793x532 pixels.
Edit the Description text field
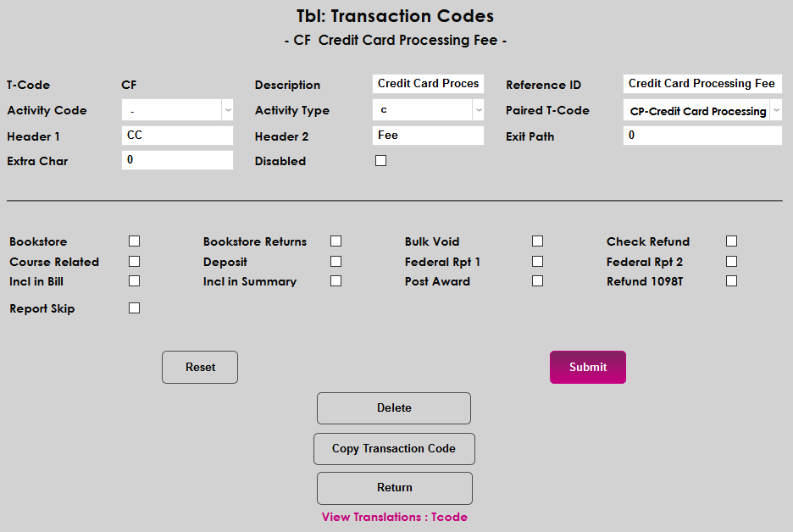tap(428, 84)
